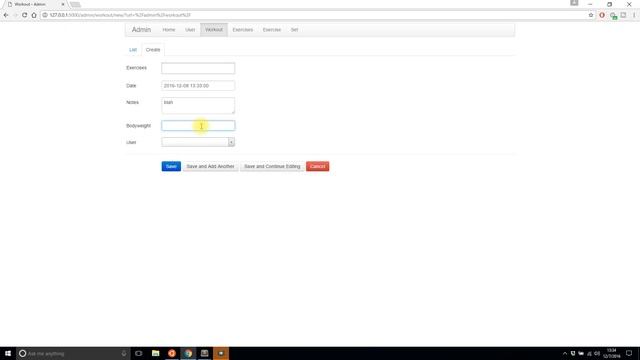Open the orange-highlighted taskbar app
This screenshot has width=640, height=360.
pyautogui.click(x=221, y=353)
